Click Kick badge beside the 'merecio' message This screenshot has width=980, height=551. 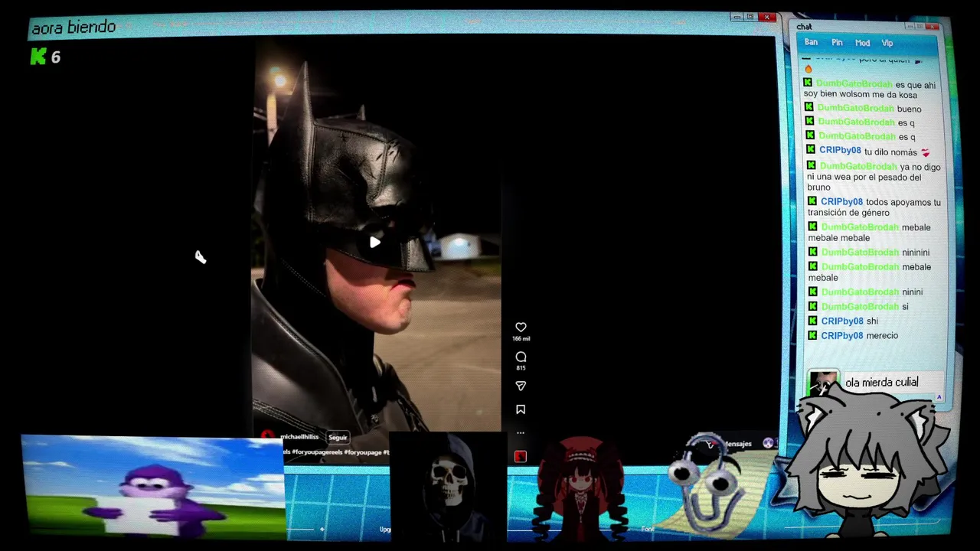tap(812, 335)
